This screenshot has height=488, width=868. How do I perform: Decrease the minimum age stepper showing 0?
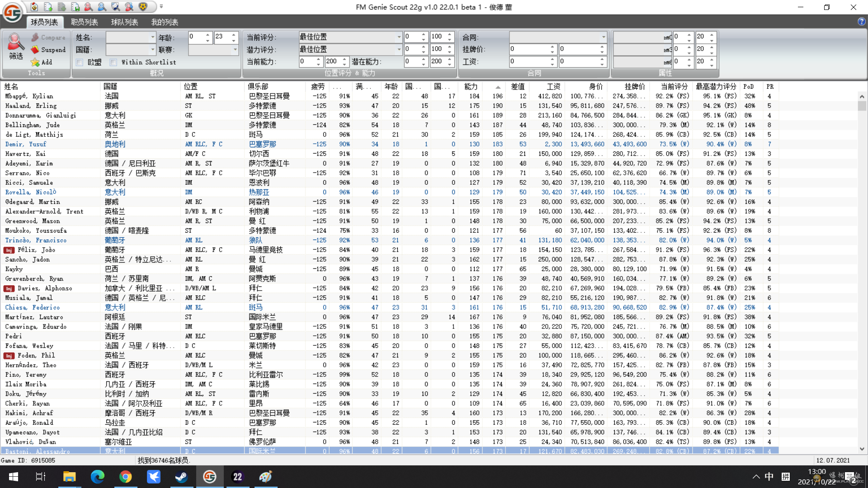pos(208,40)
